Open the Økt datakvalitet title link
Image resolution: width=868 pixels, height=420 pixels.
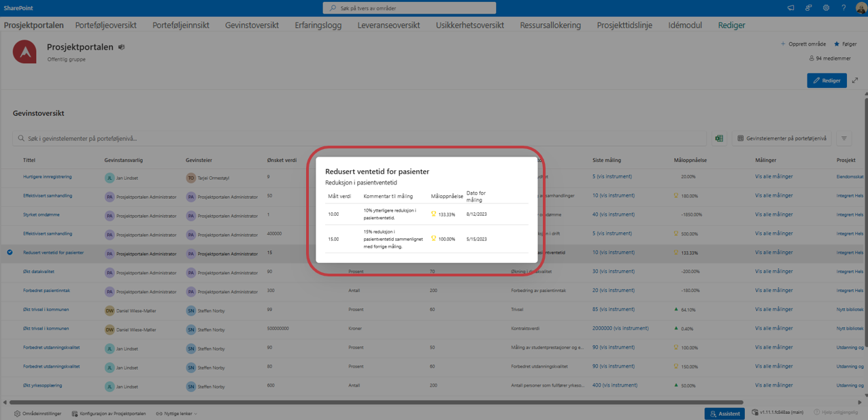(39, 272)
